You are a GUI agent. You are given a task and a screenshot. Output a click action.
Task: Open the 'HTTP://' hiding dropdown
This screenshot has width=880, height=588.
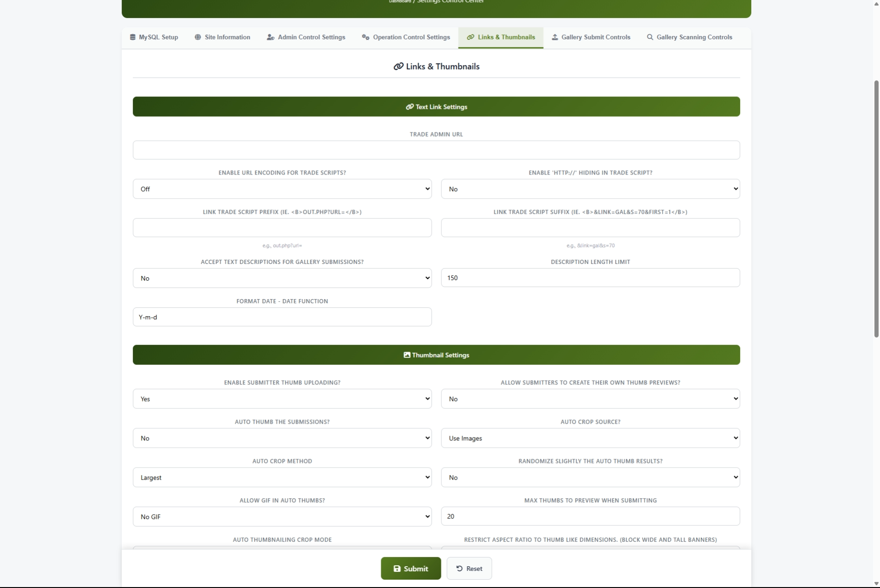coord(590,189)
